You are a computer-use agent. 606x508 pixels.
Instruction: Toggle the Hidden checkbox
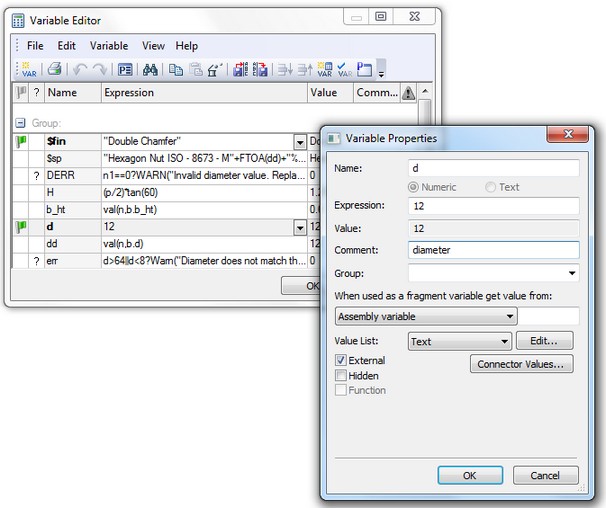click(340, 375)
